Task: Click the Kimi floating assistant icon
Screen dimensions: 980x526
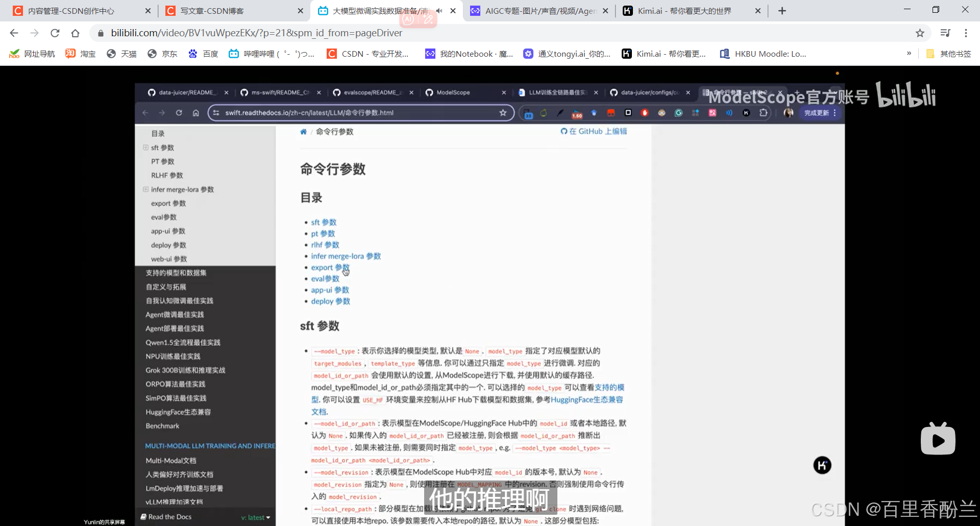Action: (822, 465)
